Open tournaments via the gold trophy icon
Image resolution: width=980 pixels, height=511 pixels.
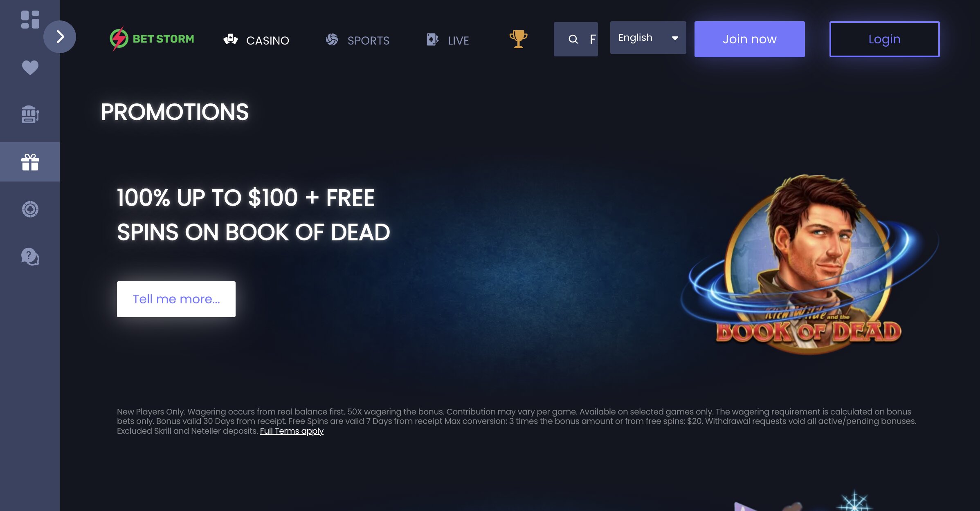tap(518, 39)
